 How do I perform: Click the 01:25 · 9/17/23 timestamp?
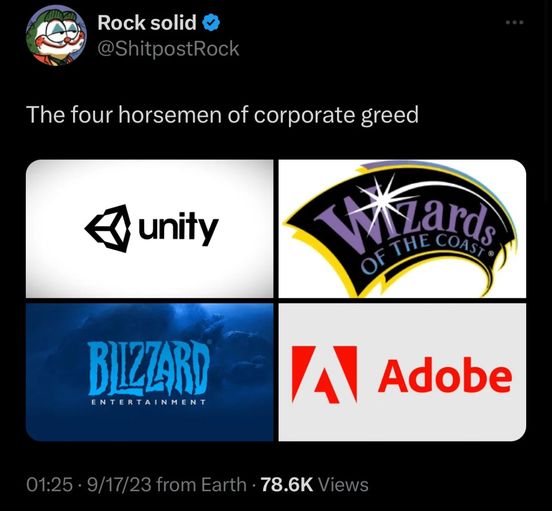click(89, 485)
